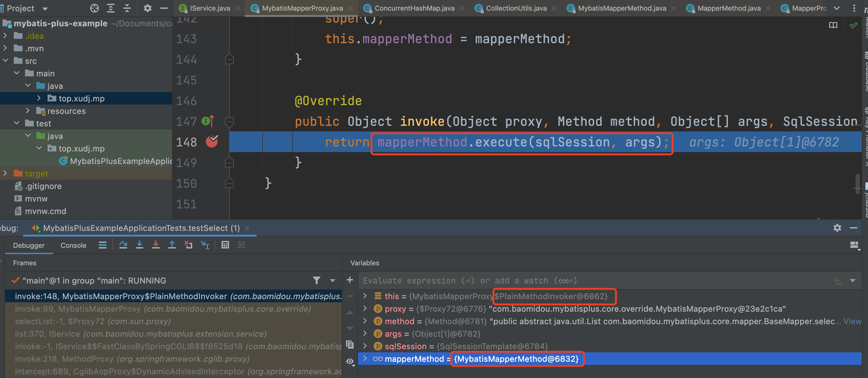Click Force Step Into red arrow
Viewport: 868px width, 378px height.
(x=155, y=245)
